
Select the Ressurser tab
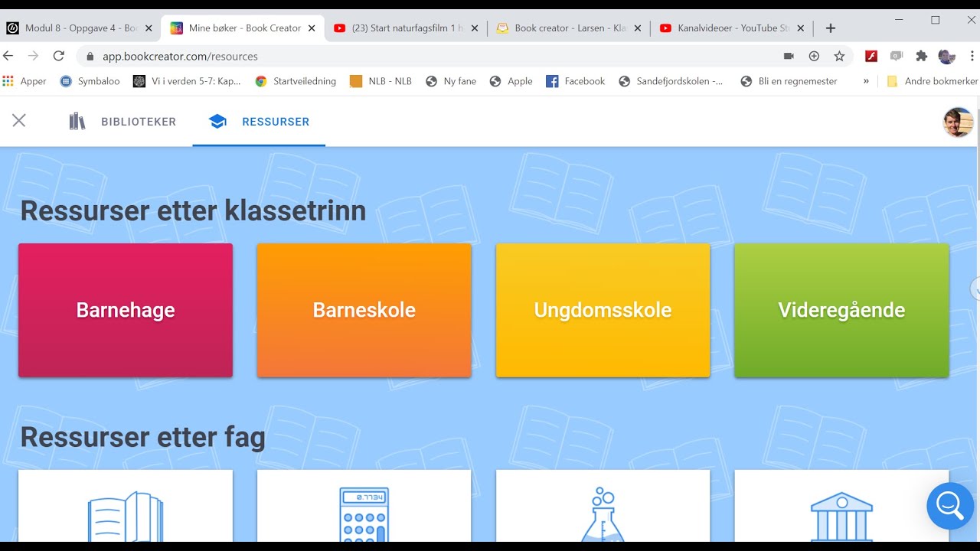(x=259, y=122)
